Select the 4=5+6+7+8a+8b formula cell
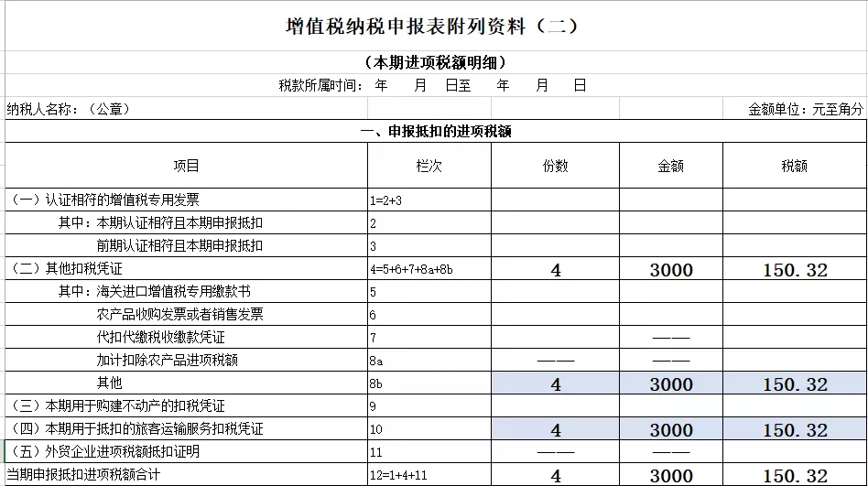 click(x=429, y=268)
